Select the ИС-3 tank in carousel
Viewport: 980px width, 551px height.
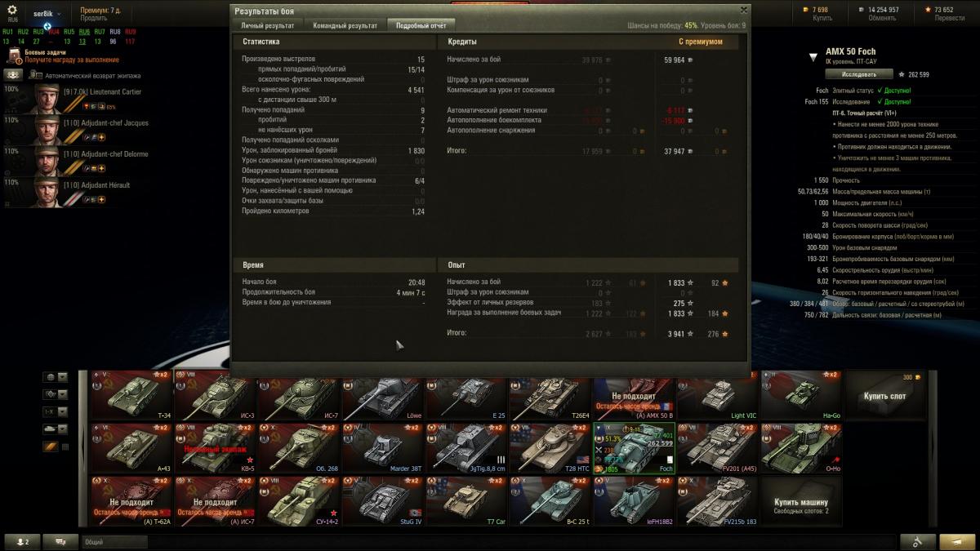tap(216, 395)
